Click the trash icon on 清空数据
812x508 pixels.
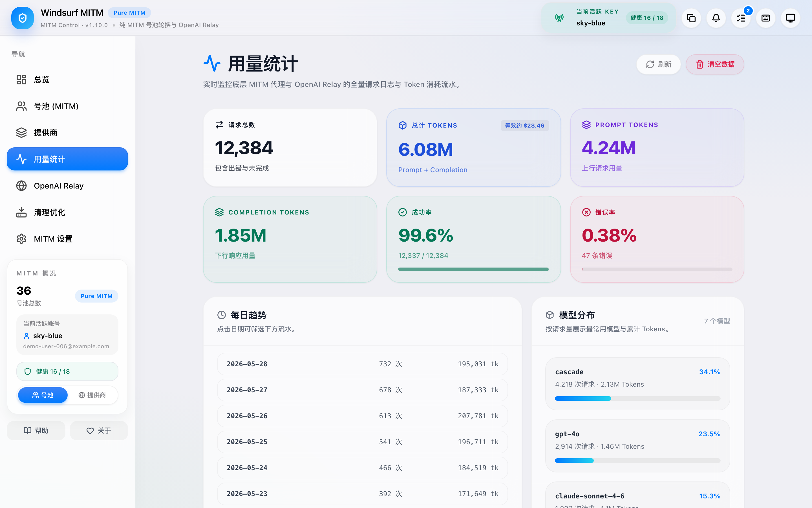[700, 64]
